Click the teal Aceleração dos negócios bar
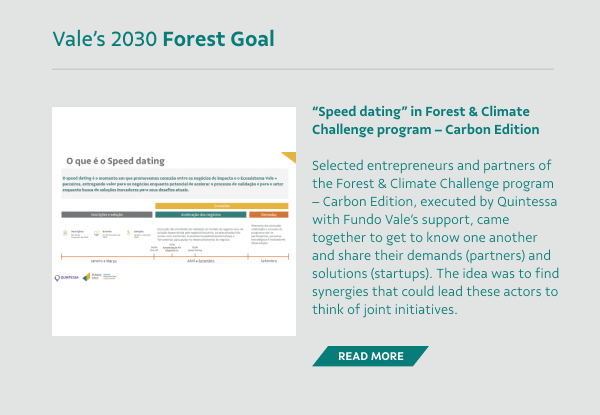Screen dimensions: 600x415 pyautogui.click(x=201, y=215)
